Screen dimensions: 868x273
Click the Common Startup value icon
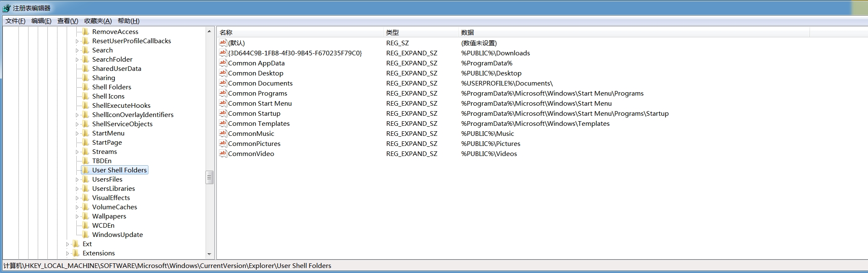click(223, 113)
